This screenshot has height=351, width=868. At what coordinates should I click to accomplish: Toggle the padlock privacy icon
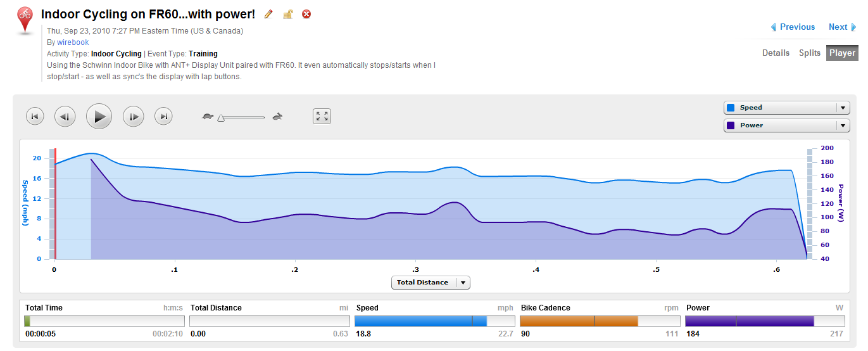pos(287,14)
